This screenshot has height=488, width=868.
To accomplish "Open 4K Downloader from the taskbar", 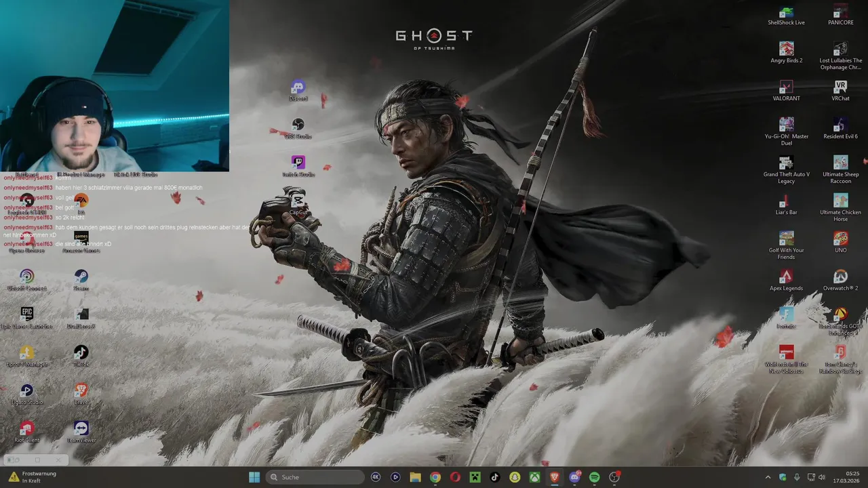I will 376,477.
